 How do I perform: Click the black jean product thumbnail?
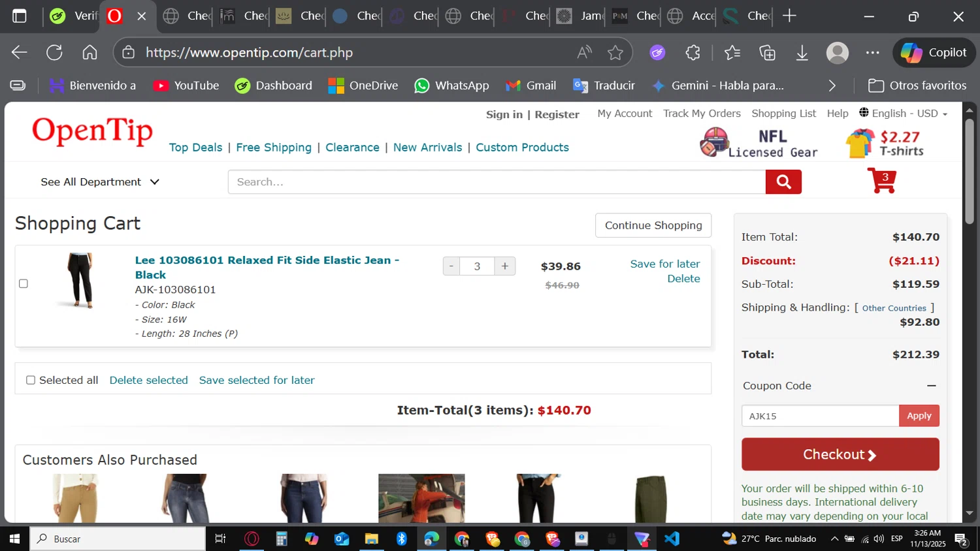pyautogui.click(x=80, y=281)
